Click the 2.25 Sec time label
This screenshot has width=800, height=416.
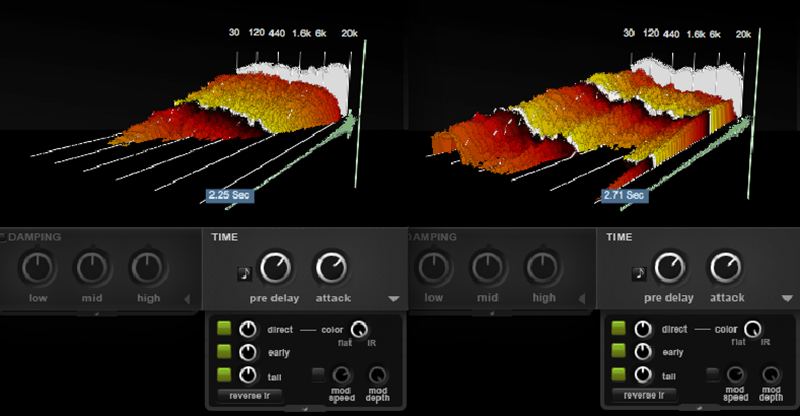pos(230,196)
